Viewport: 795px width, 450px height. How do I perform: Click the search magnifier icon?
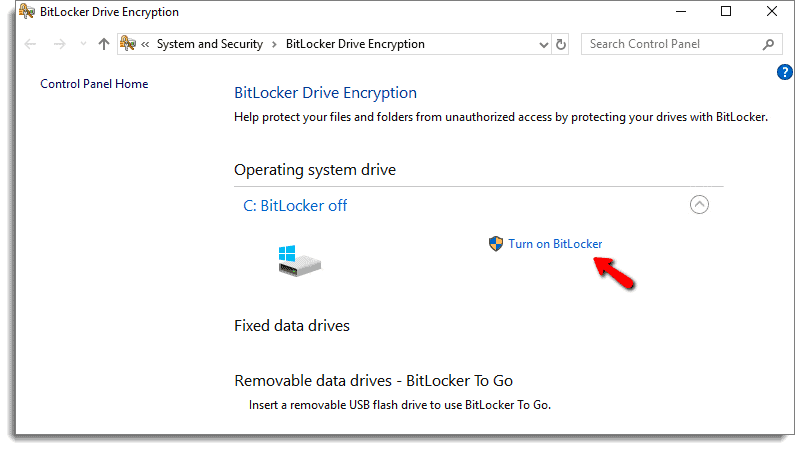point(768,45)
